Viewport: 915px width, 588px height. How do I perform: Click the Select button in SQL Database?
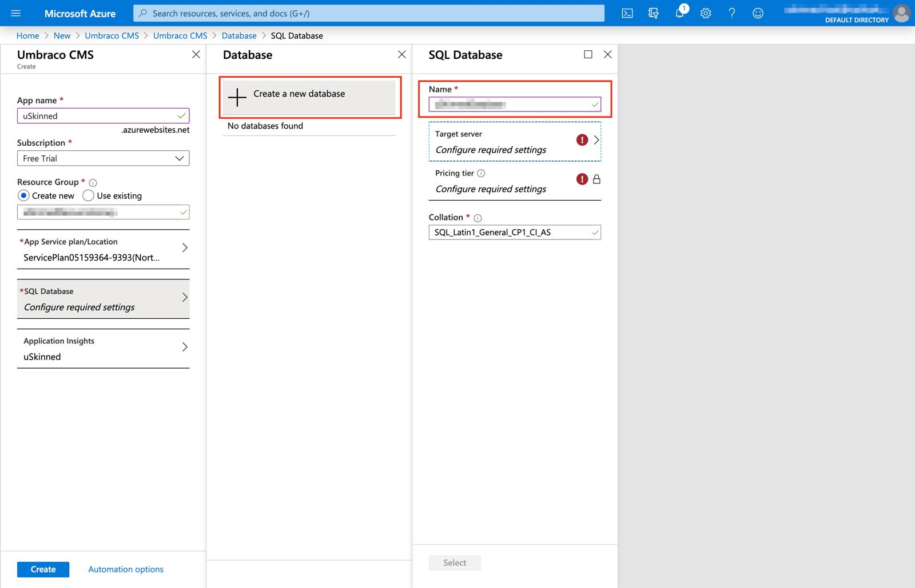[455, 563]
